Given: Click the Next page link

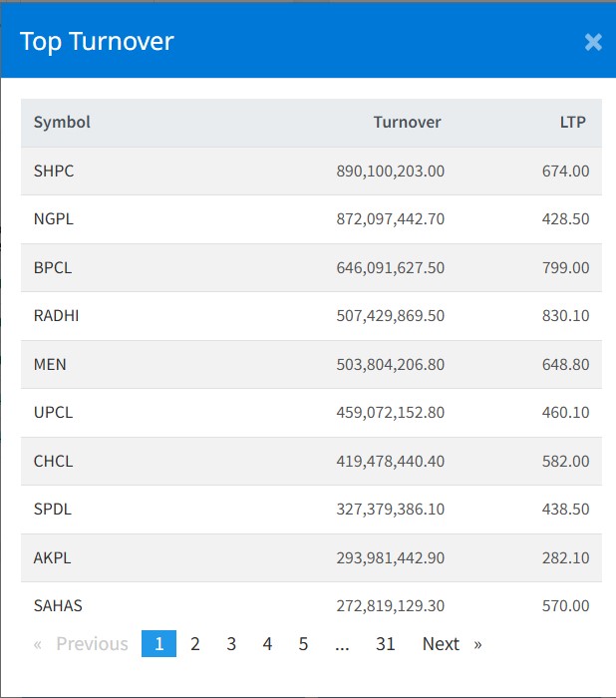Looking at the screenshot, I should (x=451, y=644).
